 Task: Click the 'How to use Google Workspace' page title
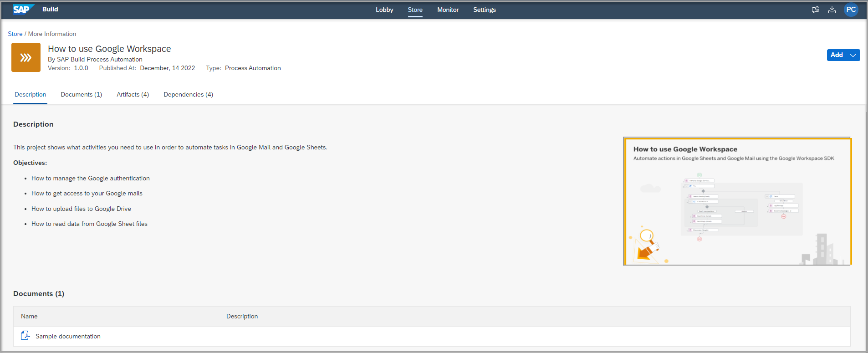[x=109, y=49]
